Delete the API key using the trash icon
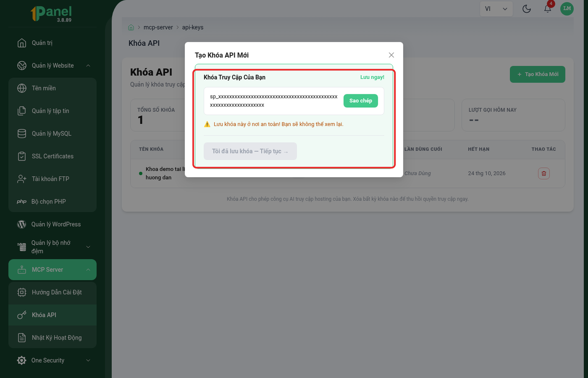 [544, 173]
